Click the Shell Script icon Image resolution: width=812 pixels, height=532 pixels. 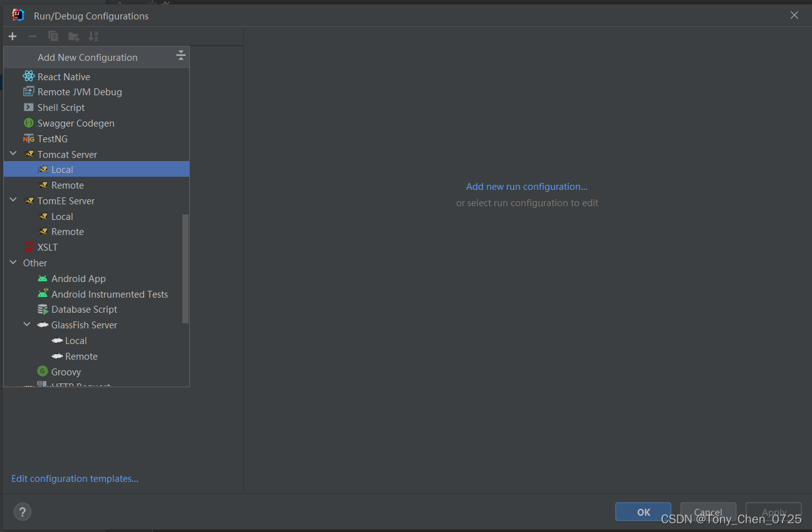pos(28,107)
